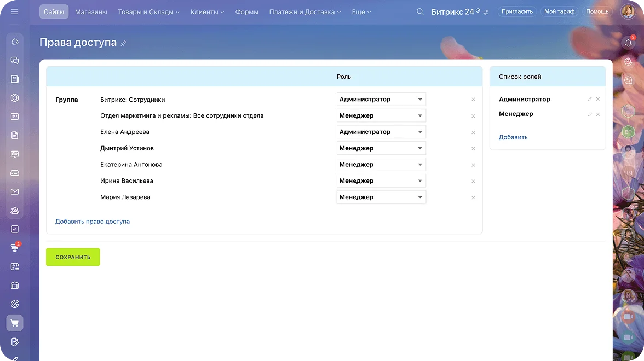This screenshot has width=644, height=361.
Task: Open the calendar icon in left sidebar
Action: point(15,117)
